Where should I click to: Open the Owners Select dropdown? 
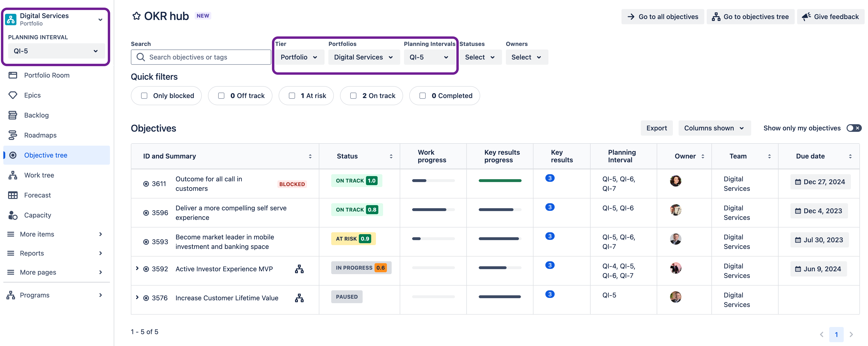[527, 57]
